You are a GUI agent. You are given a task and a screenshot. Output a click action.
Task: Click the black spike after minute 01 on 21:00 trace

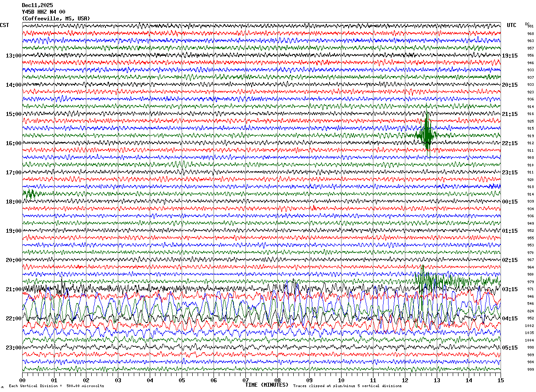62,288
